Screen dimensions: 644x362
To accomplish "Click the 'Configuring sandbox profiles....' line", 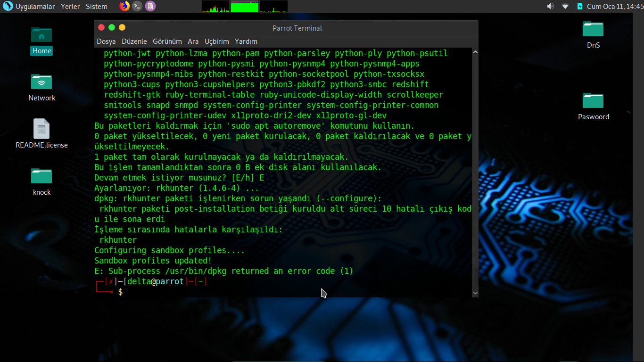I will (x=170, y=250).
